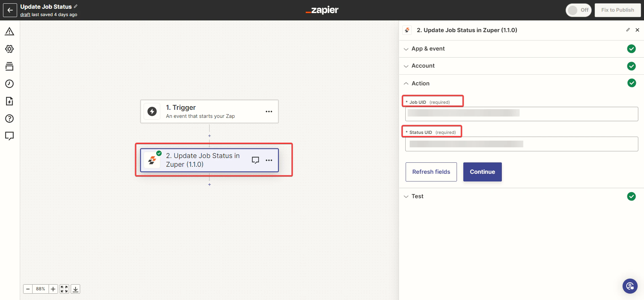Collapse the Action section
Screen dimensions: 644x300
[x=521, y=83]
